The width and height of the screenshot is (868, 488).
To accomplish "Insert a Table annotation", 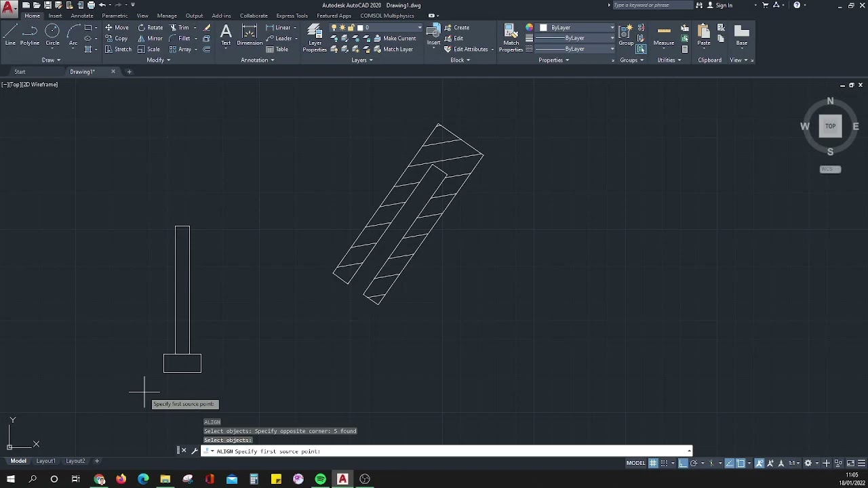I will coord(277,49).
